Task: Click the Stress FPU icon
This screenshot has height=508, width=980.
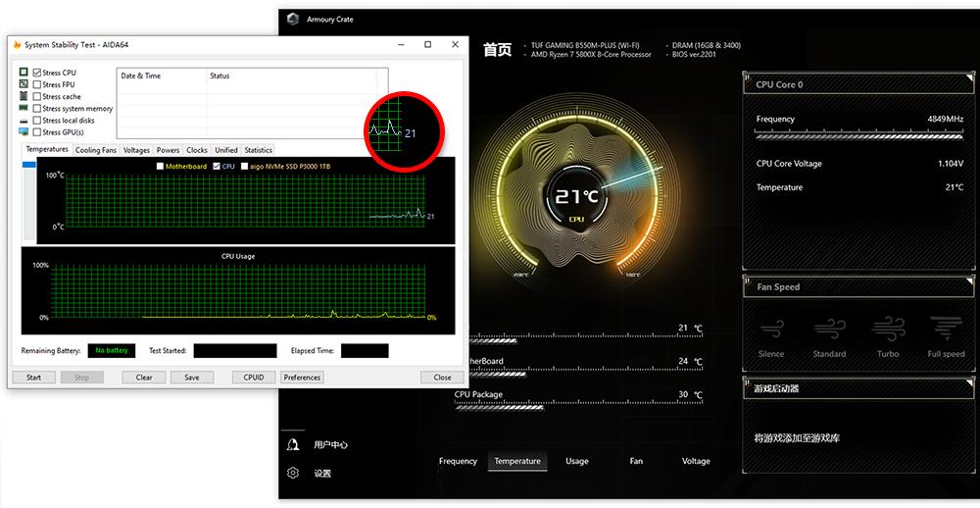Action: point(24,84)
